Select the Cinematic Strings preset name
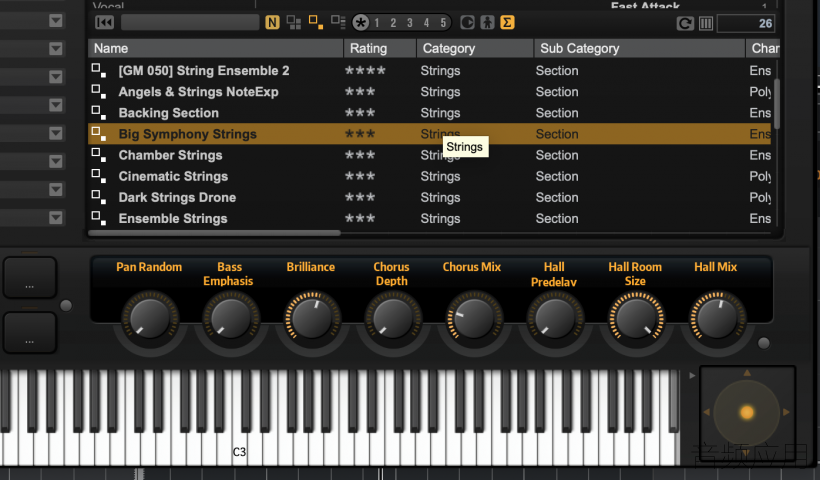The width and height of the screenshot is (820, 480). pyautogui.click(x=173, y=176)
